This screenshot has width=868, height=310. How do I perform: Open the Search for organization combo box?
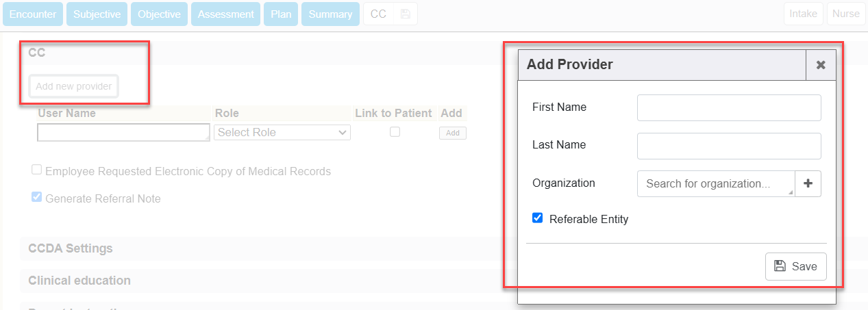[715, 183]
